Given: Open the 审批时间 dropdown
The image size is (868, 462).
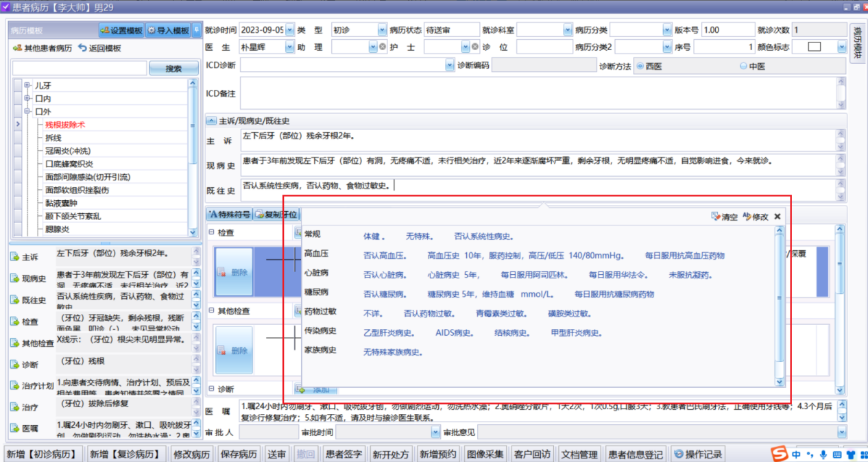Looking at the screenshot, I should pos(436,433).
